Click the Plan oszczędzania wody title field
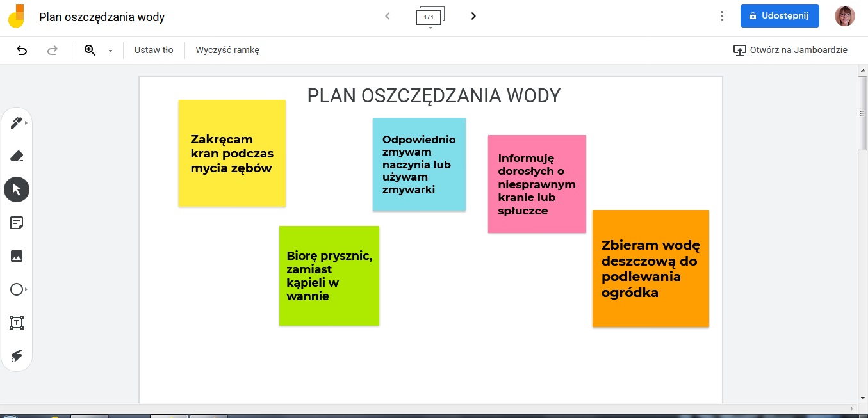The width and height of the screenshot is (868, 418). pyautogui.click(x=102, y=17)
